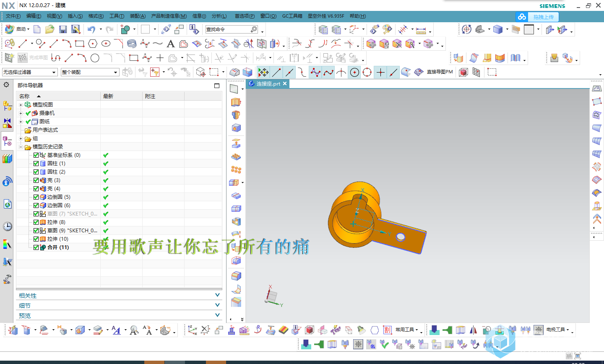Save the part with the floppy icon

pyautogui.click(x=63, y=29)
